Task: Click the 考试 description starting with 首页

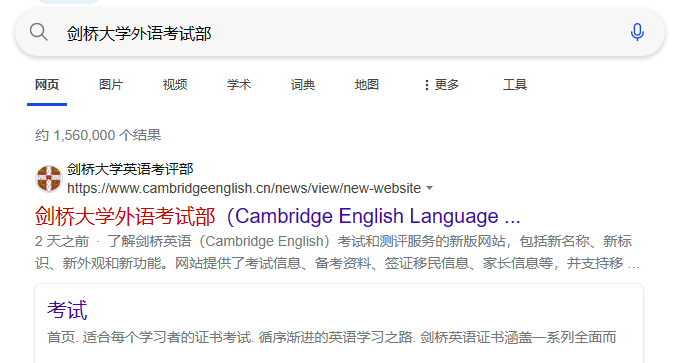Action: 332,337
